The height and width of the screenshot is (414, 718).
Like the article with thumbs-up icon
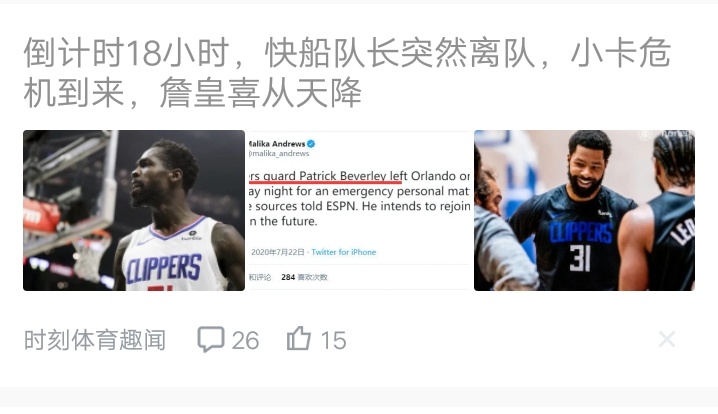(x=299, y=338)
